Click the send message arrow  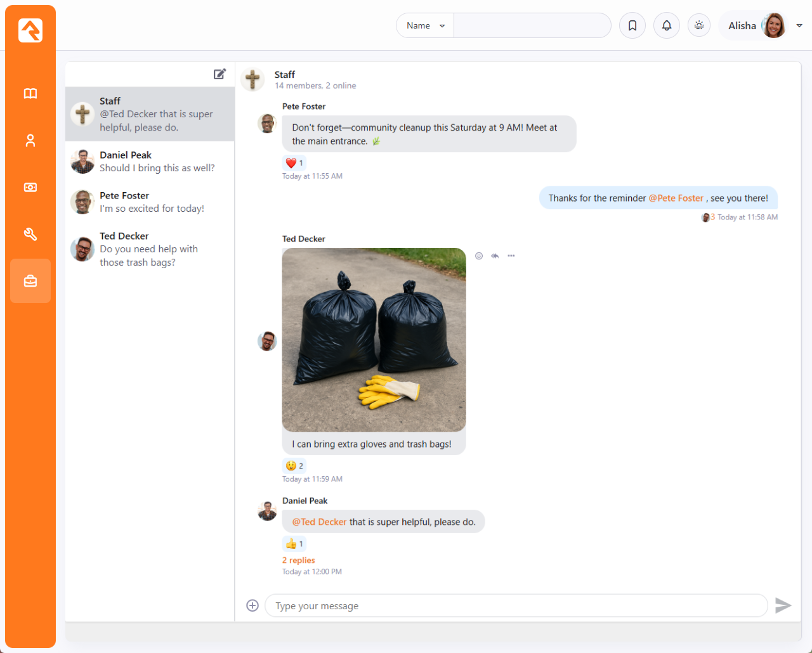pos(783,605)
